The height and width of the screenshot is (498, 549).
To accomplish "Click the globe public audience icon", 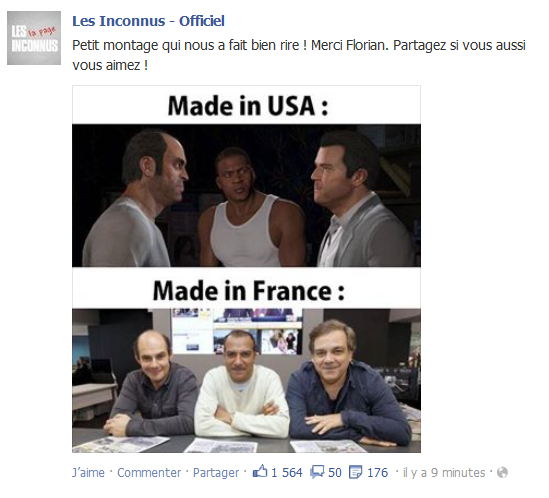I will tap(502, 472).
